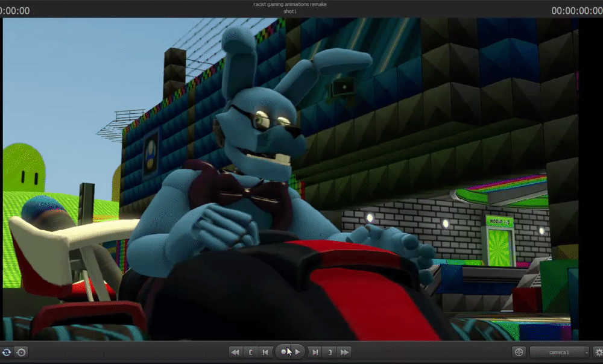The image size is (603, 364).
Task: Click the left bracket in-point button
Action: tap(250, 352)
